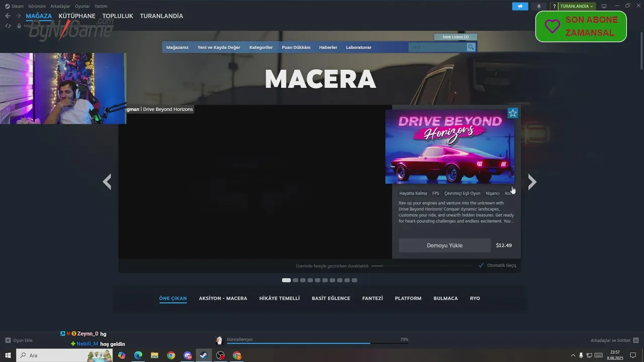This screenshot has width=644, height=362.
Task: Click the Windows taskbar Ara search box
Action: (x=65, y=355)
